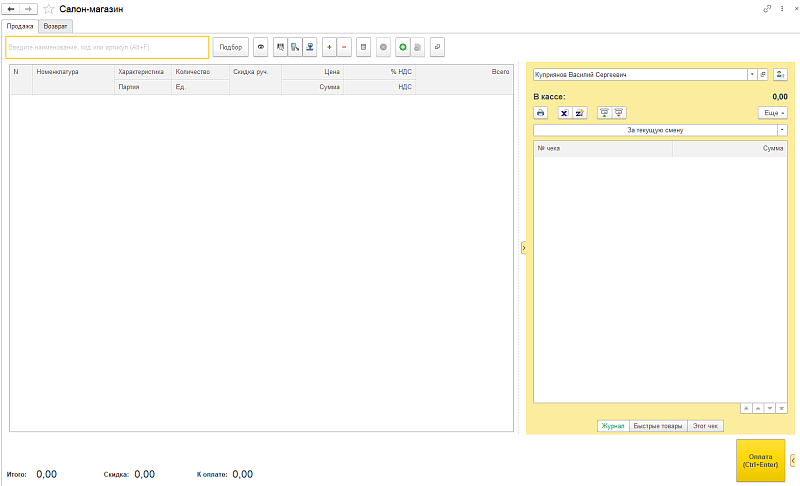800x486 pixels.
Task: Toggle the Этот чек view button
Action: click(x=705, y=426)
